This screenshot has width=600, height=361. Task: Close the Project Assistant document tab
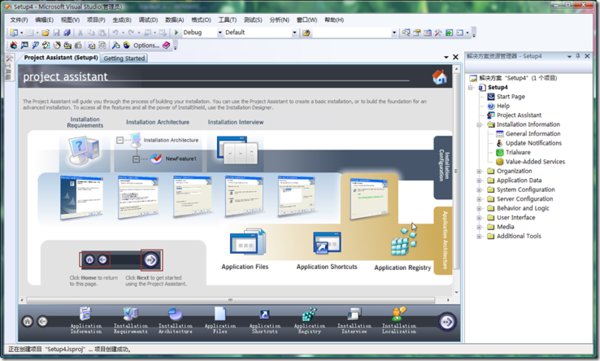[456, 57]
